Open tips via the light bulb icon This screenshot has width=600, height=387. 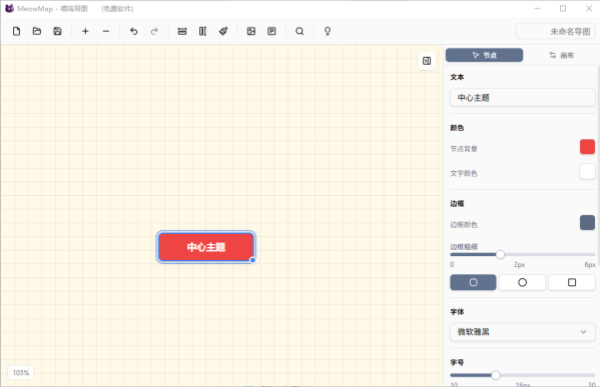coord(328,31)
